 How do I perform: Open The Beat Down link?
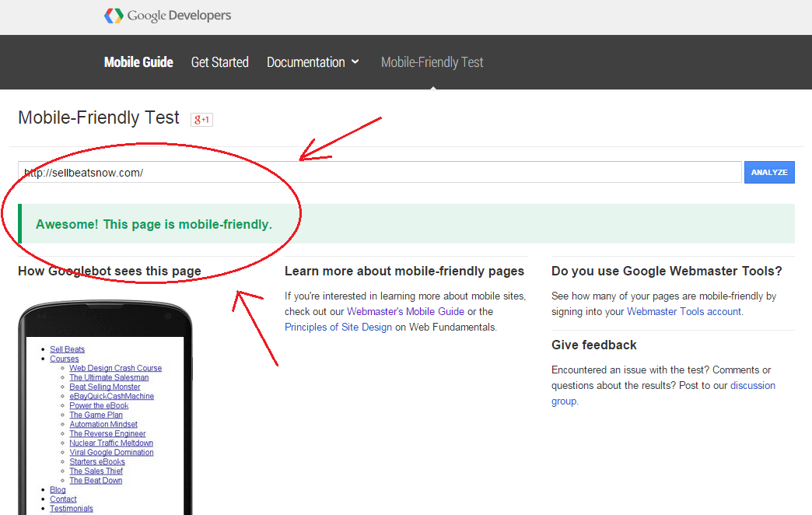point(96,480)
